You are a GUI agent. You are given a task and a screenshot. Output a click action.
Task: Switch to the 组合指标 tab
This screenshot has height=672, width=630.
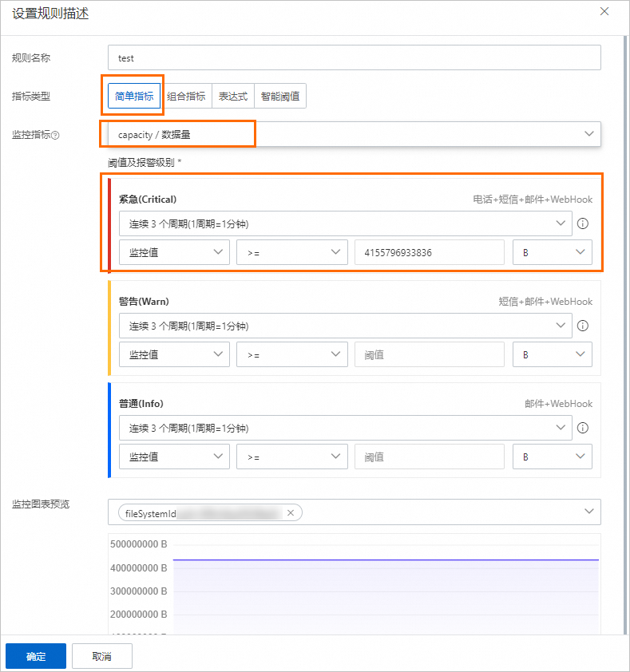coord(186,96)
